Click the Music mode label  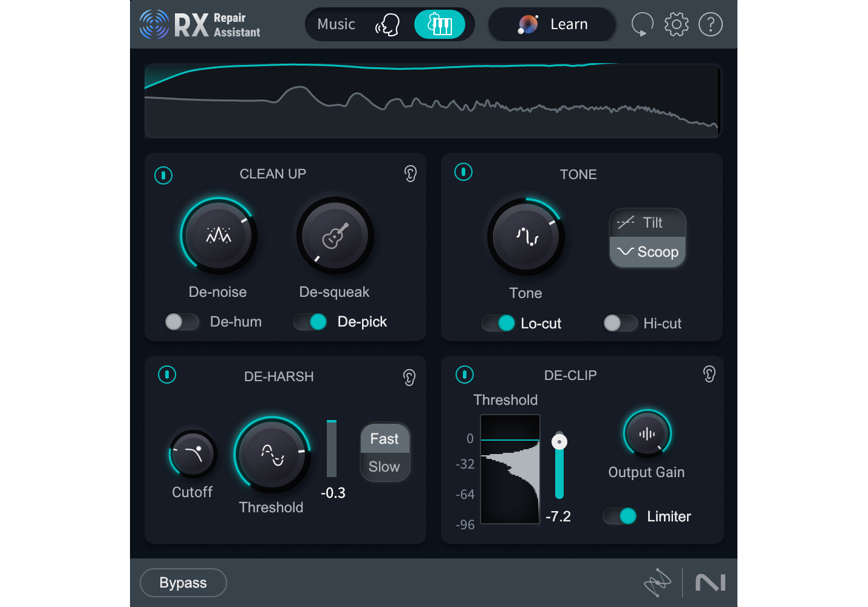point(336,24)
